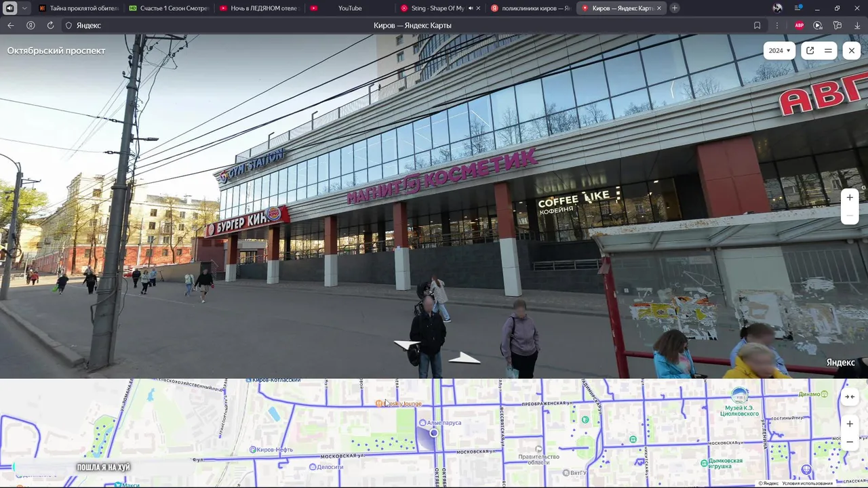Image resolution: width=868 pixels, height=488 pixels.
Task: Zoom in the panorama with plus button
Action: click(850, 197)
